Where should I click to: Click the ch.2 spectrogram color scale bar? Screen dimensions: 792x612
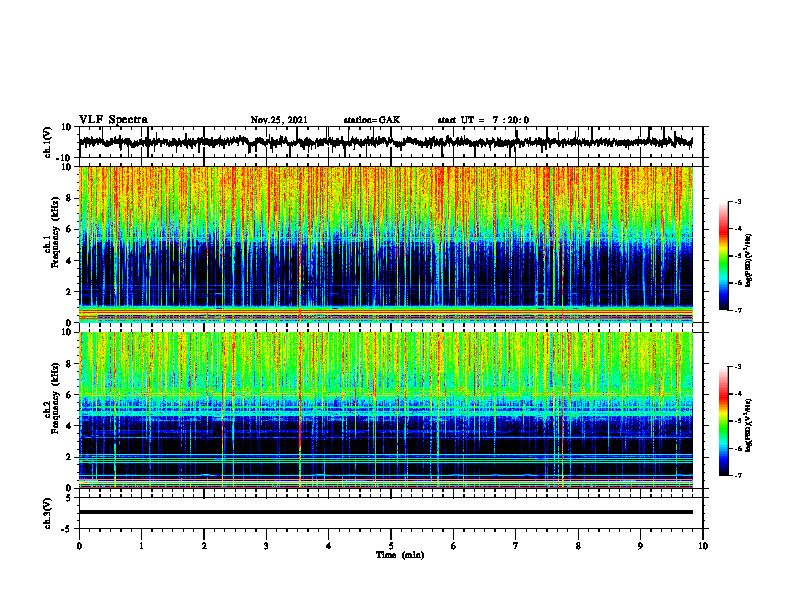pyautogui.click(x=723, y=421)
